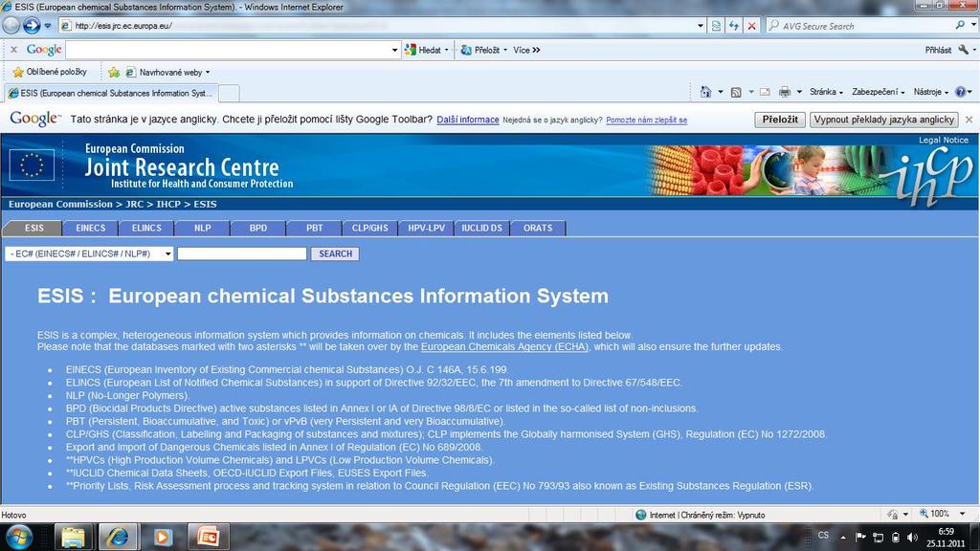Image resolution: width=980 pixels, height=551 pixels.
Task: Click the browser Forward arrow button
Action: tap(32, 26)
